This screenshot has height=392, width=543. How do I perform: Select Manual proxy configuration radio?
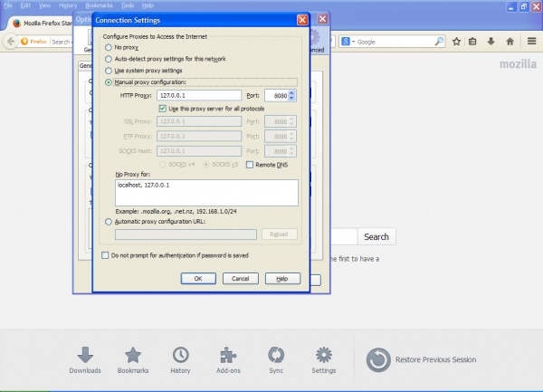(109, 82)
